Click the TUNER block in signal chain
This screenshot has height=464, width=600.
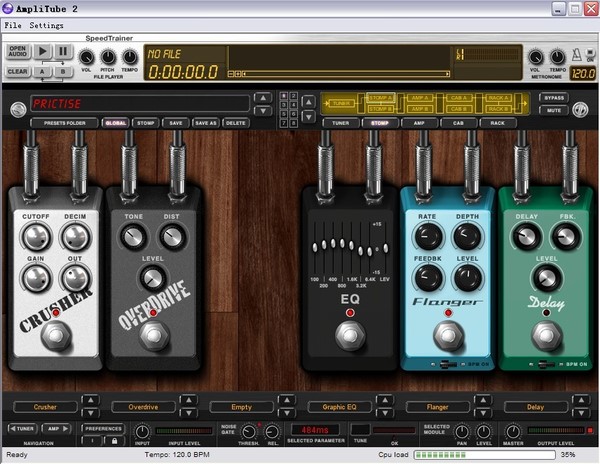pos(341,103)
